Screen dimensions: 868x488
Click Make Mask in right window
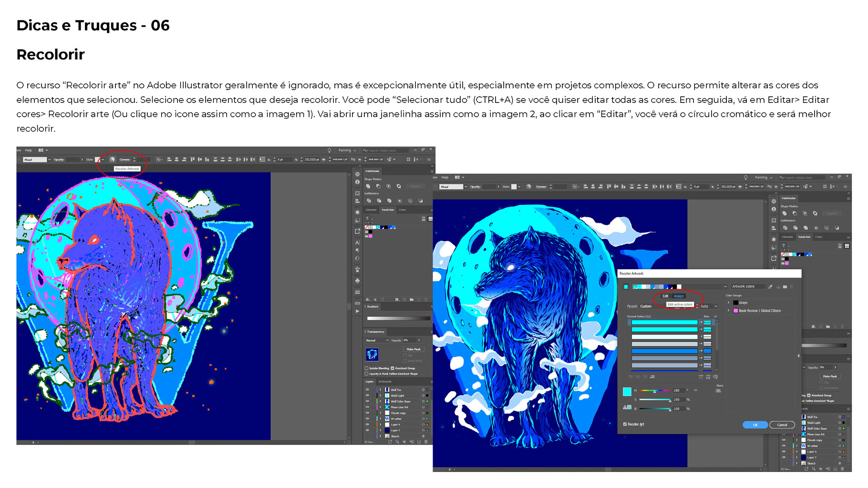point(830,376)
